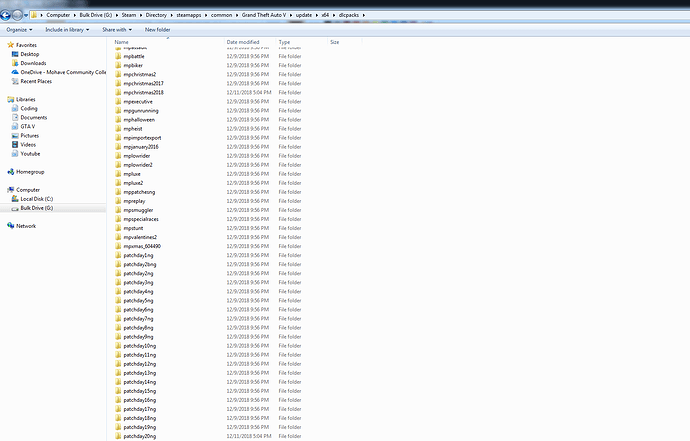Select the mpsmuggler folder icon
Viewport: 690px width, 441px height.
pyautogui.click(x=118, y=210)
